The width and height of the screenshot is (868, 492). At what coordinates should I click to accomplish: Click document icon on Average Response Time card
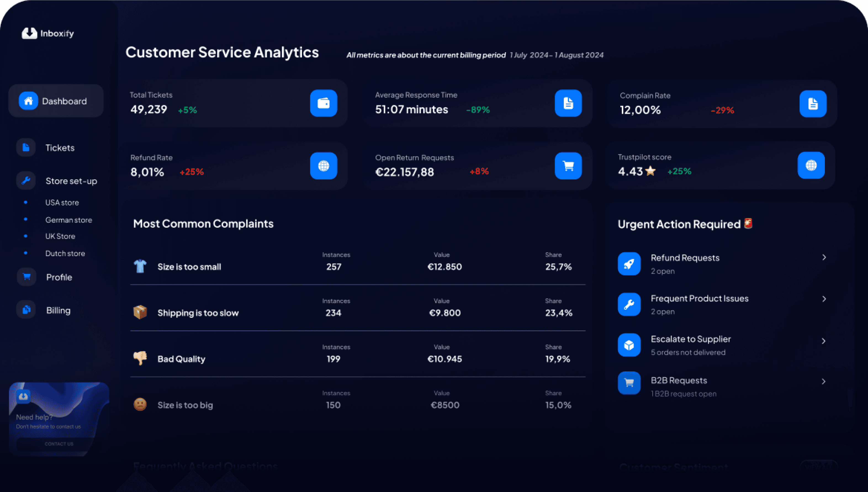[x=568, y=103]
